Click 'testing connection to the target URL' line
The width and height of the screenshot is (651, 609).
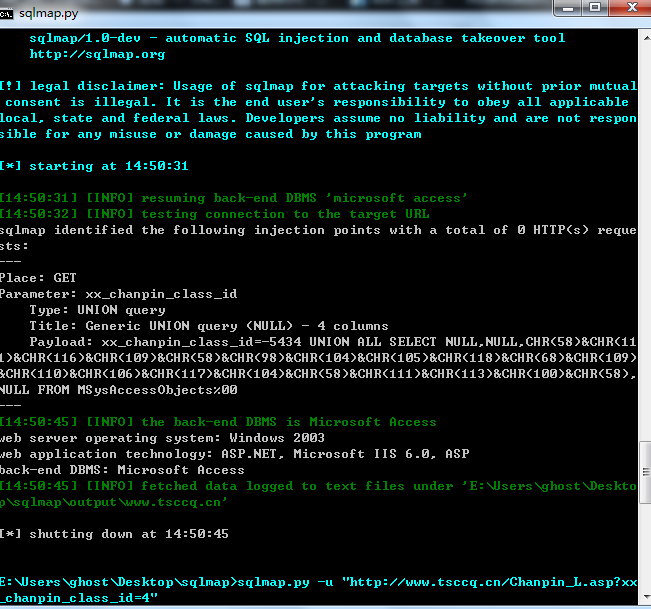[215, 214]
